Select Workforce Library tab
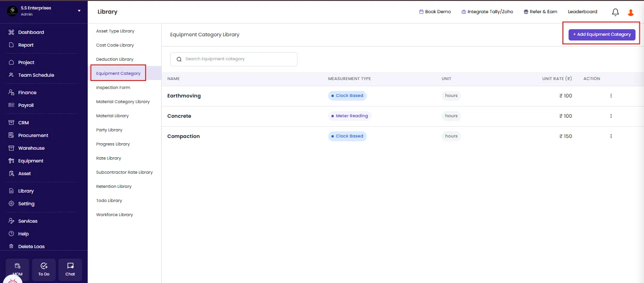The width and height of the screenshot is (644, 283). pos(115,215)
